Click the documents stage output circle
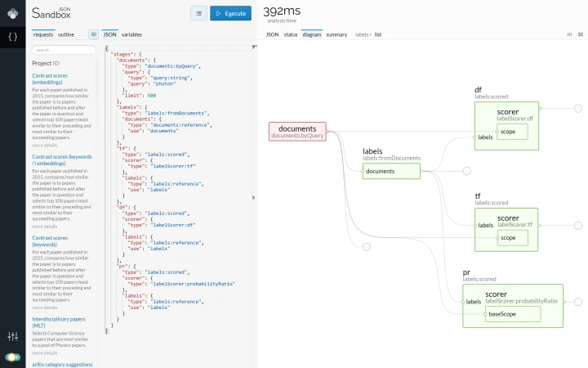This screenshot has width=588, height=368. click(367, 247)
